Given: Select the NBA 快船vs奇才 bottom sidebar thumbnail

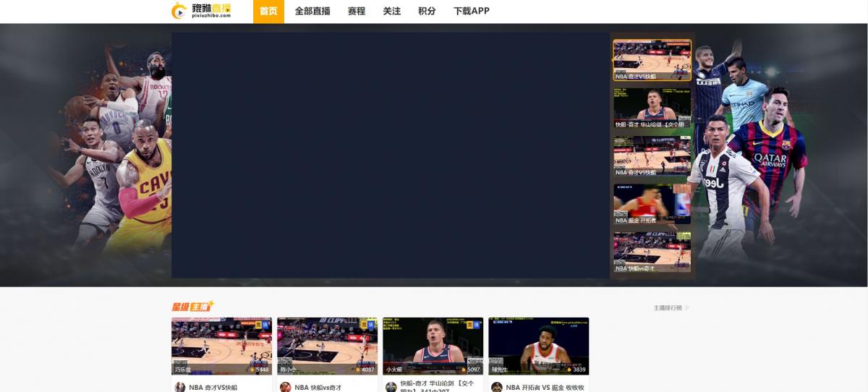Looking at the screenshot, I should (652, 252).
